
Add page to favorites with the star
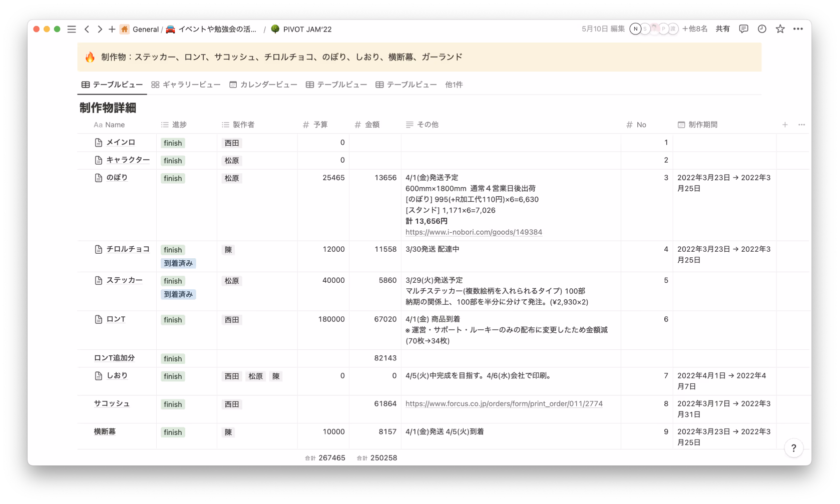click(x=780, y=29)
